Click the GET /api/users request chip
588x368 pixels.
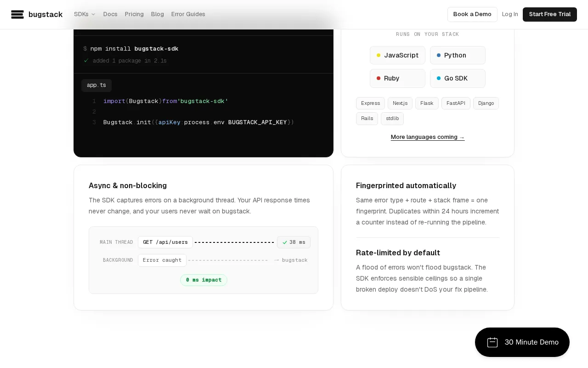point(165,242)
